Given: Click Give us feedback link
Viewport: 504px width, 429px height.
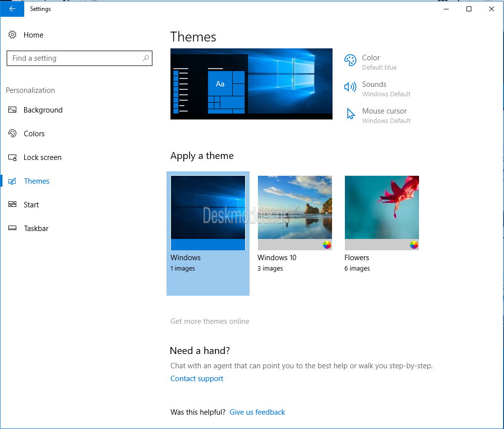Looking at the screenshot, I should pyautogui.click(x=257, y=412).
